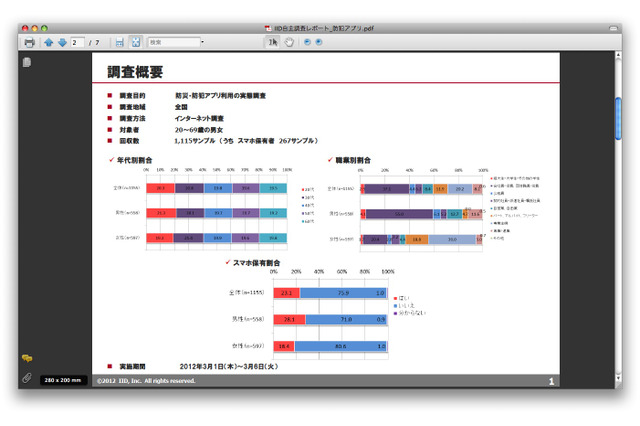Click the 280 x 200 mm page size label
The height and width of the screenshot is (426, 640).
point(63,380)
